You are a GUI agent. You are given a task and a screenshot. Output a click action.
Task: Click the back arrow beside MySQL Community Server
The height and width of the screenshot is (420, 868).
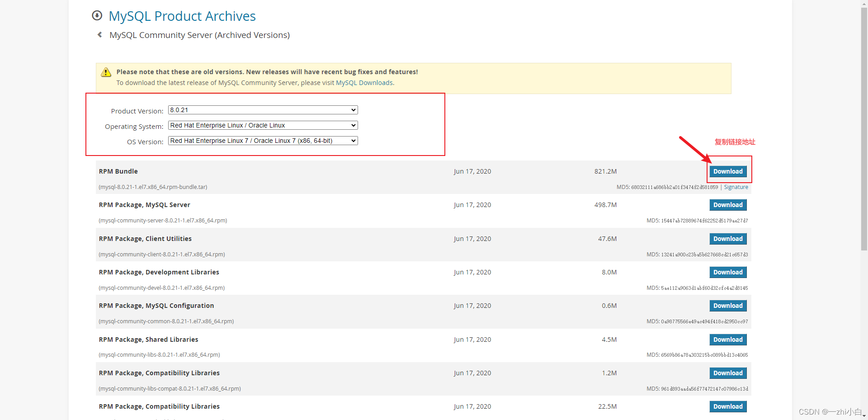tap(100, 35)
